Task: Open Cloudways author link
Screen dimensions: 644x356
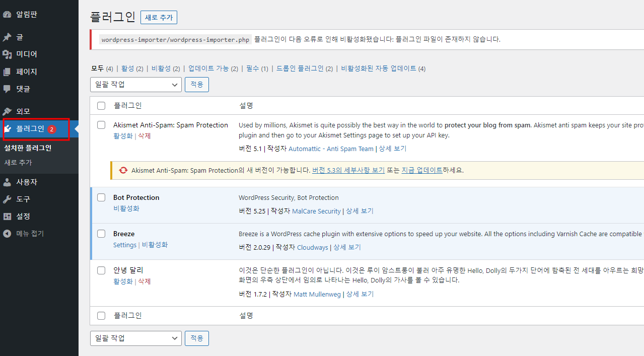Action: point(313,248)
